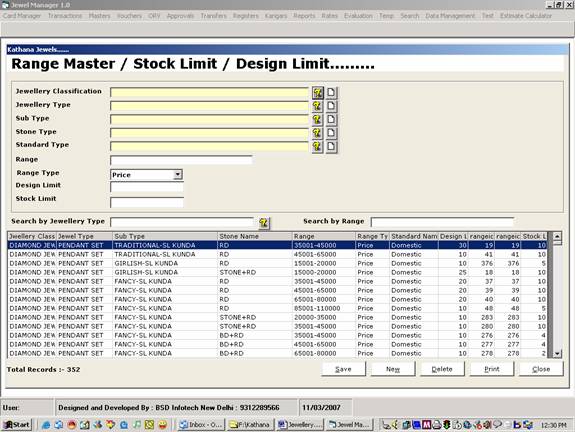Open the Estimate Calculator menu
The image size is (575, 432).
pos(526,16)
